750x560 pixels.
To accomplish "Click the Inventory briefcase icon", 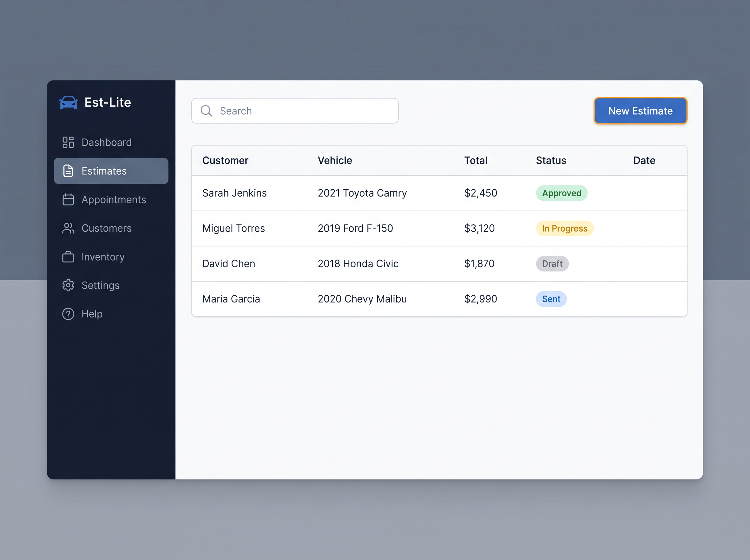I will (x=68, y=257).
